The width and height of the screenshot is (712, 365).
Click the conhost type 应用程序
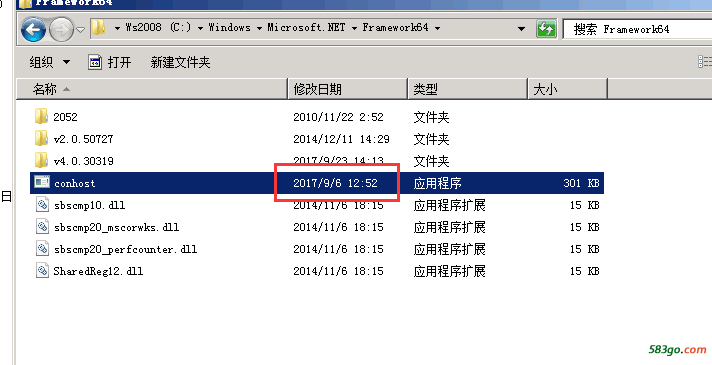click(x=438, y=183)
